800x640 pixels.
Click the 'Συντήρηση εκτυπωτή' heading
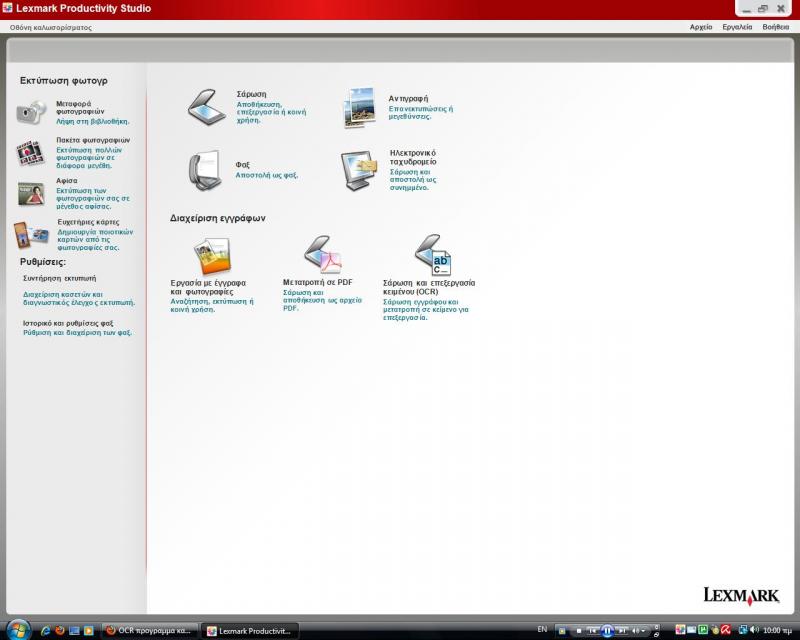(x=59, y=278)
